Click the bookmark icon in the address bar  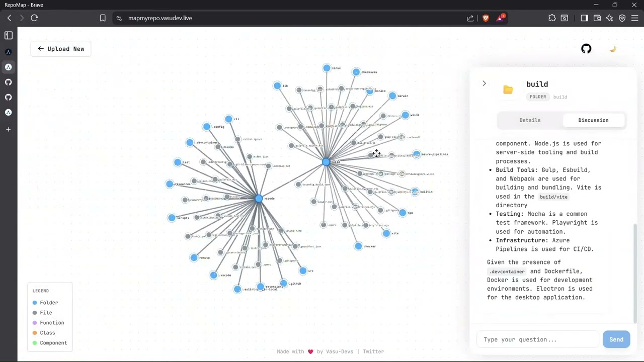click(x=103, y=18)
